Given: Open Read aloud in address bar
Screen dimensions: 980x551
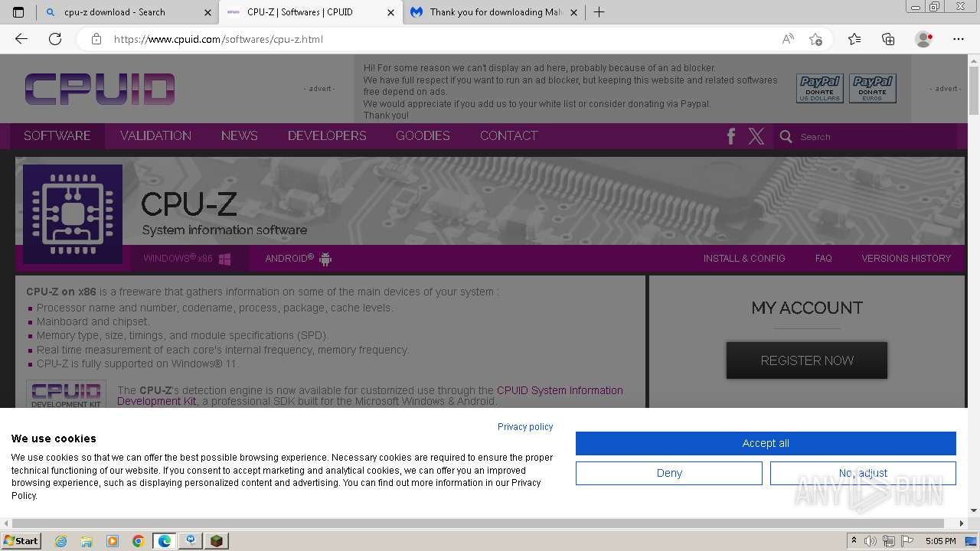Looking at the screenshot, I should 788,39.
